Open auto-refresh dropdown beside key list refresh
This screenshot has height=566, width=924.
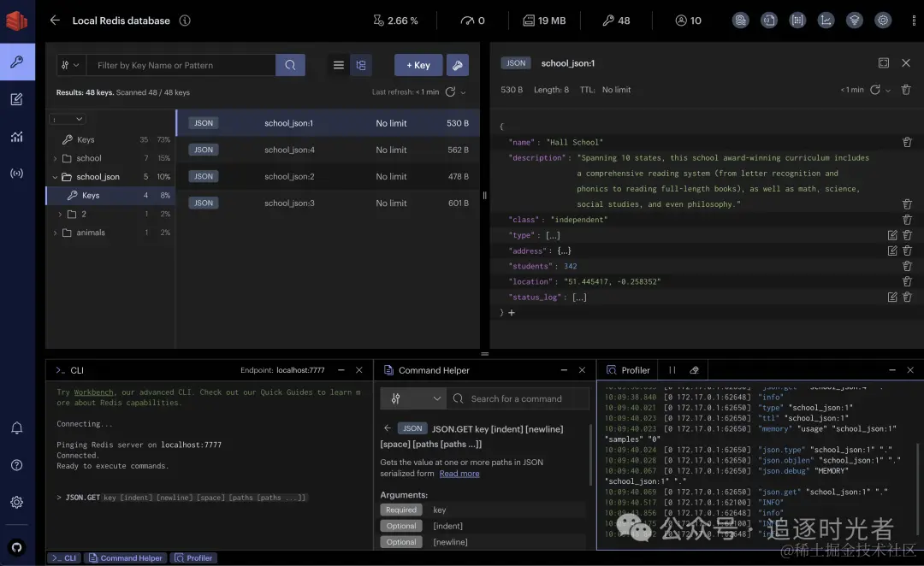463,92
